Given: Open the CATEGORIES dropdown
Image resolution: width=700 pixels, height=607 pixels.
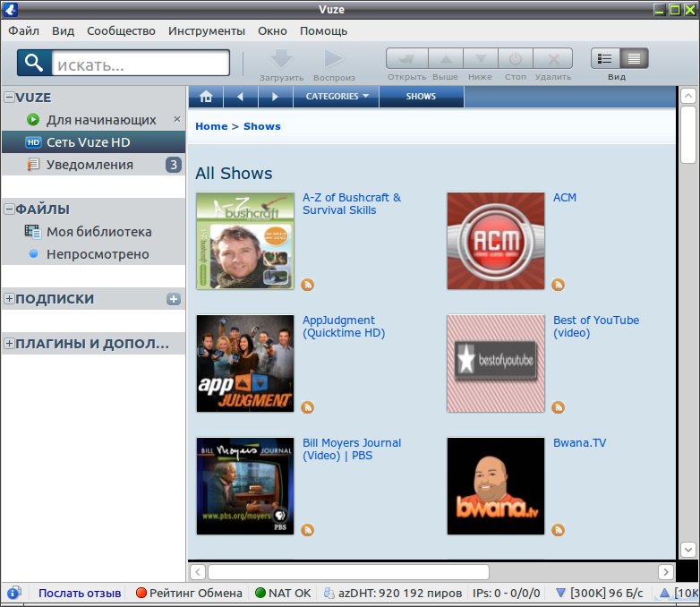Looking at the screenshot, I should pos(337,97).
